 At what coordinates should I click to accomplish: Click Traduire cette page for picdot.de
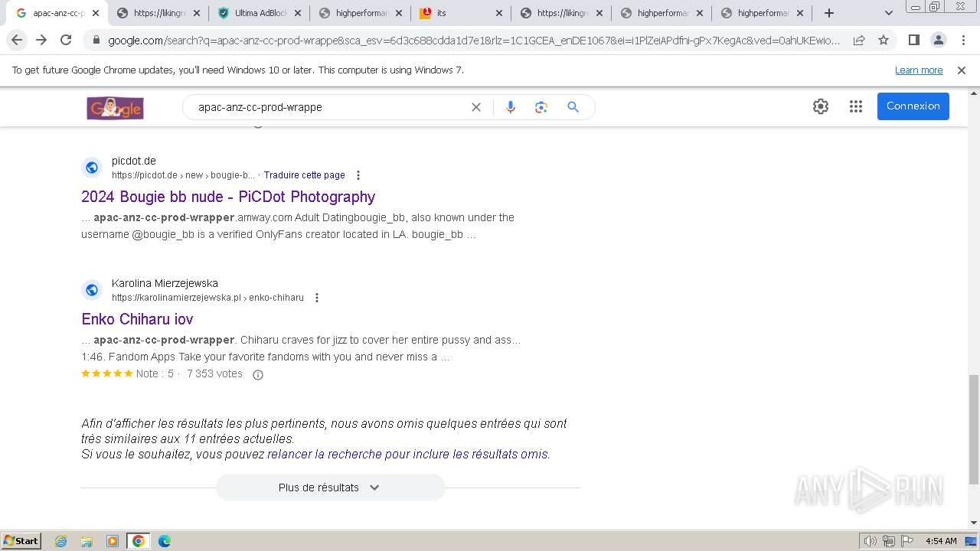click(x=305, y=175)
